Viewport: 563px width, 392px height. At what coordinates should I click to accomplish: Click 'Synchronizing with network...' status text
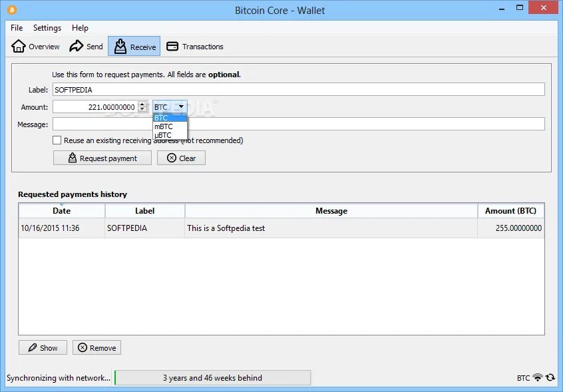pos(59,377)
